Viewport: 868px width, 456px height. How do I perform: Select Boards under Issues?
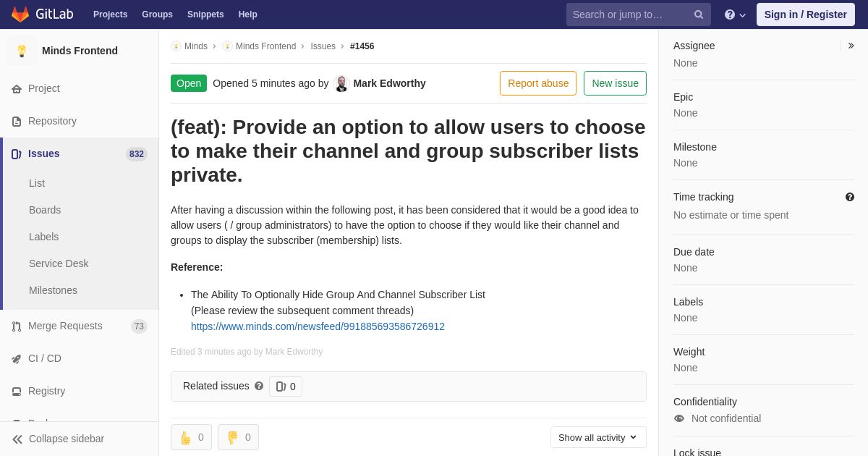coord(45,210)
